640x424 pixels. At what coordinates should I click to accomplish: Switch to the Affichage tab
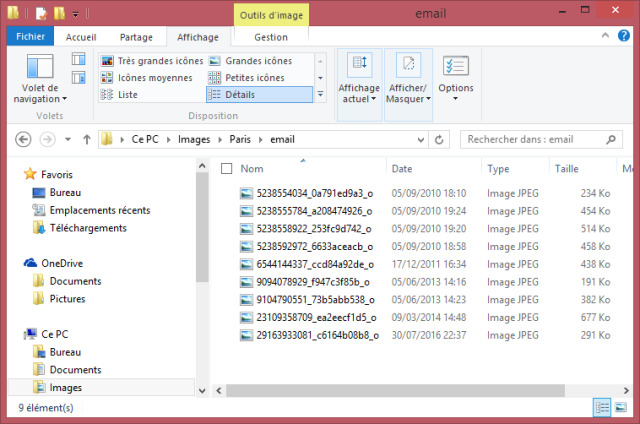coord(198,37)
